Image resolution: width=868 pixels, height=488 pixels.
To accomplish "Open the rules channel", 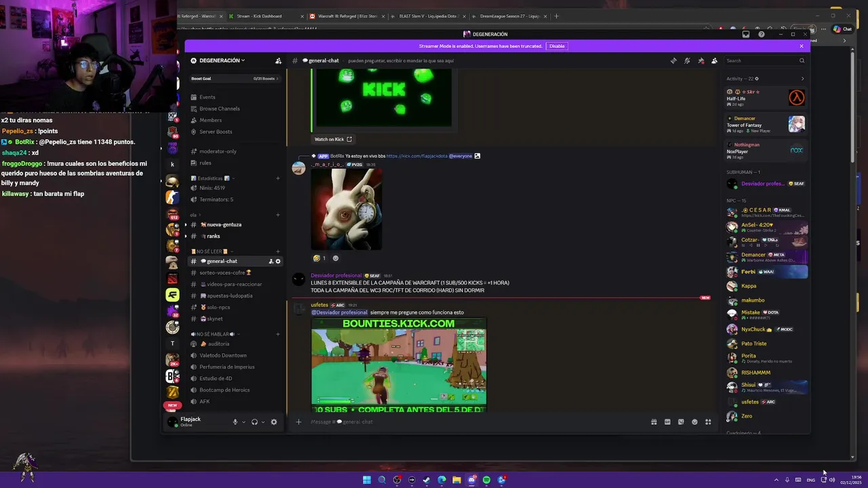I will (x=235, y=163).
